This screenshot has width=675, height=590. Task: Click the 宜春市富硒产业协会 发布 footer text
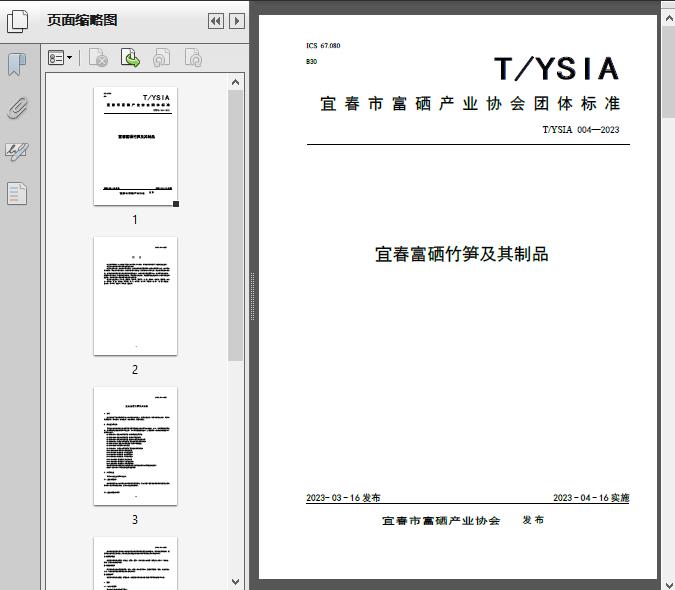[x=463, y=520]
